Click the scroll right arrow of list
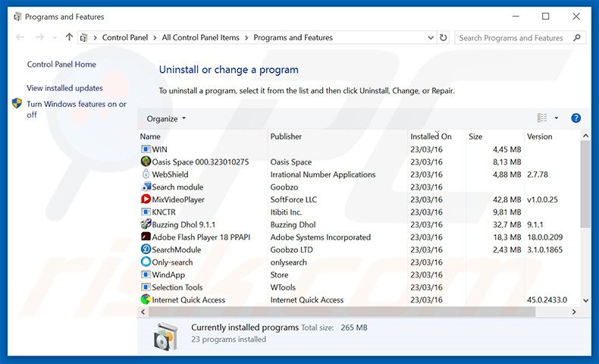 click(x=574, y=312)
